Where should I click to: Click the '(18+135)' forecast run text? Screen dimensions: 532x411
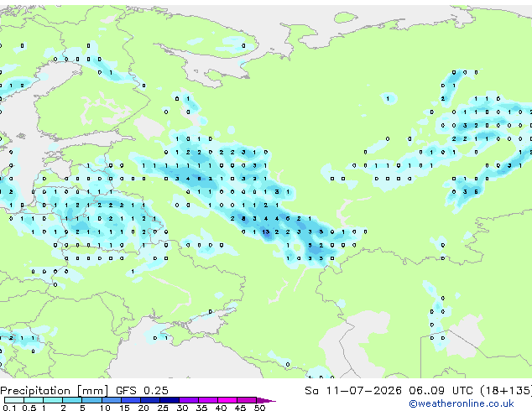(x=505, y=391)
